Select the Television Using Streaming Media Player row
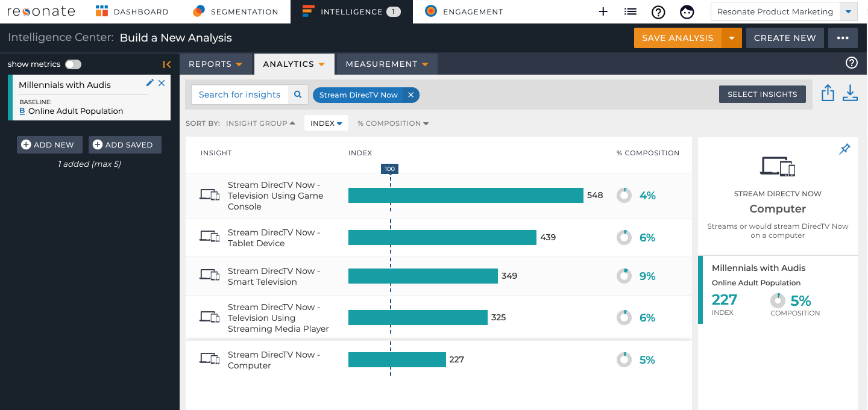Image resolution: width=868 pixels, height=410 pixels. pos(439,318)
